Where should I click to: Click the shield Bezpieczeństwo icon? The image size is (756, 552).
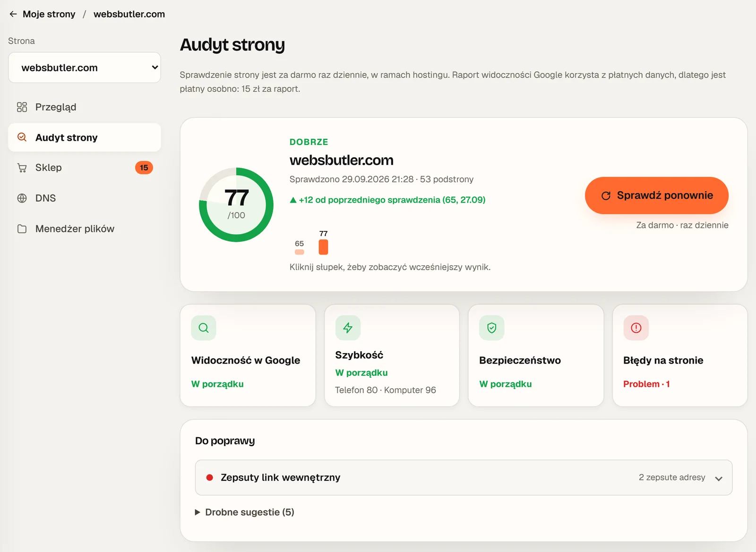pyautogui.click(x=492, y=328)
